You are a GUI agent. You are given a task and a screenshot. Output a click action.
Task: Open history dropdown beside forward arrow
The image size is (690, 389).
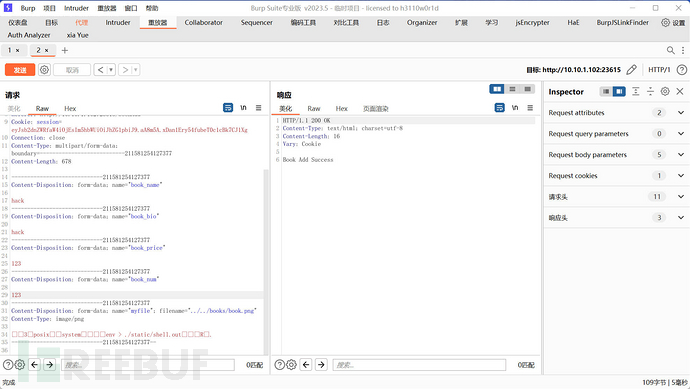tap(136, 70)
